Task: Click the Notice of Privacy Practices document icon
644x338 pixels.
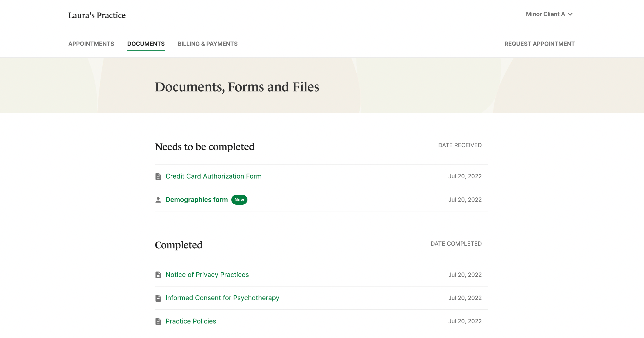Action: click(158, 275)
